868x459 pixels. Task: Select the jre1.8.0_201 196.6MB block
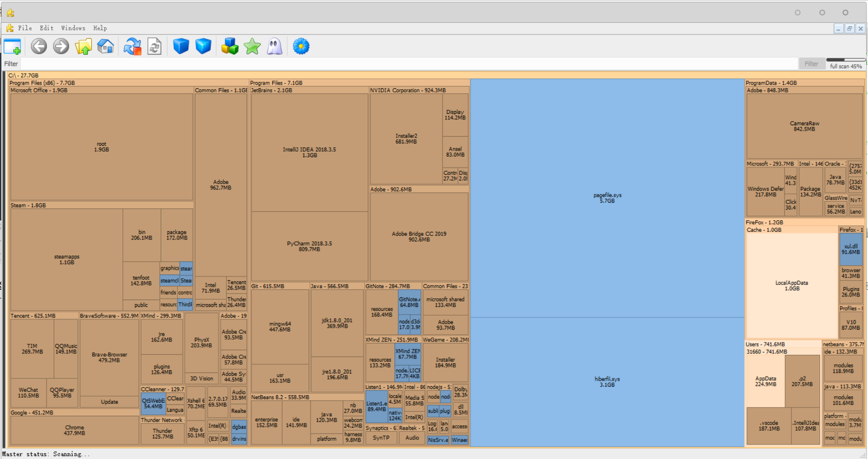(337, 375)
